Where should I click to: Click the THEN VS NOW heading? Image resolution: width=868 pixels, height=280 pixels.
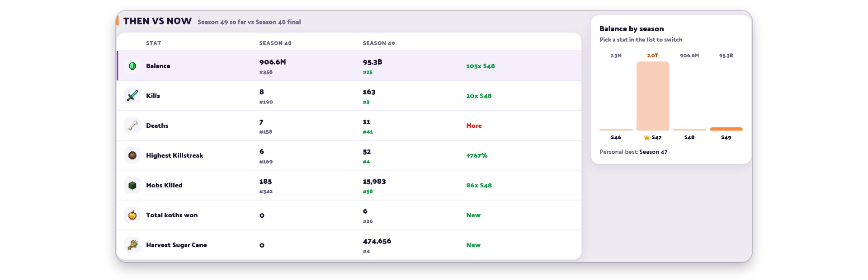157,21
